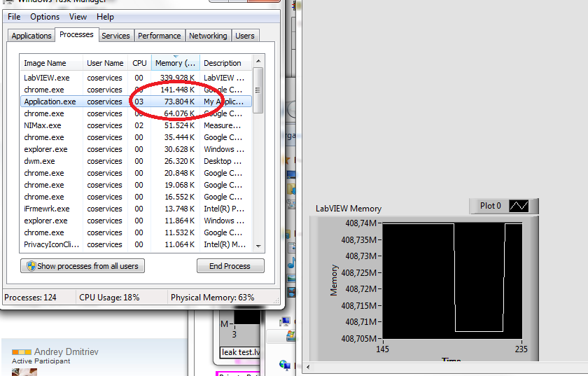This screenshot has height=376, width=588.
Task: Select the LabVIEW.exe process row
Action: point(136,78)
